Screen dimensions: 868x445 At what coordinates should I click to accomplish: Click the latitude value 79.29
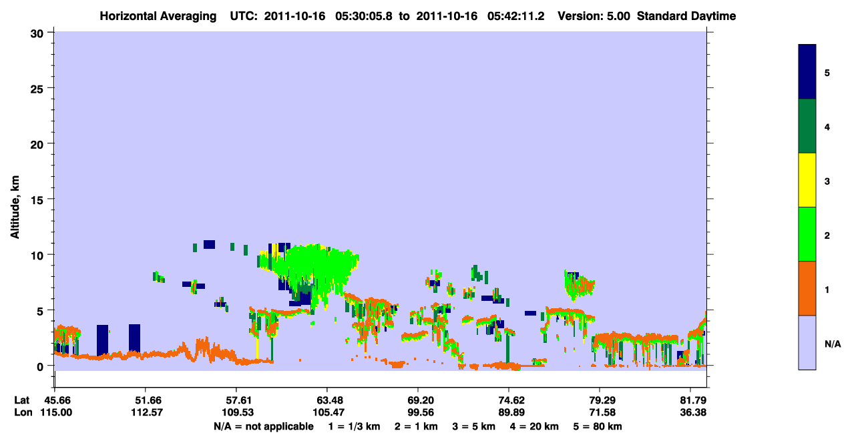600,400
